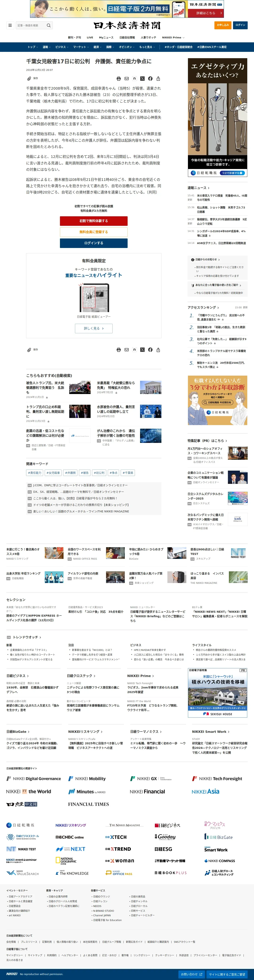Expand the 国際 navigation dropdown
The width and height of the screenshot is (254, 980).
click(x=110, y=47)
